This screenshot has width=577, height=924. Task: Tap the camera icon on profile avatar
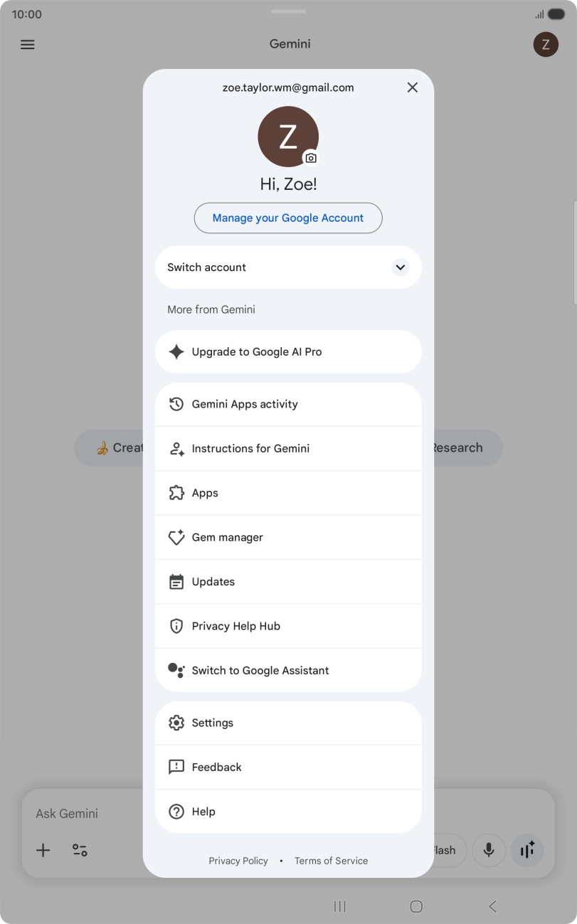311,158
